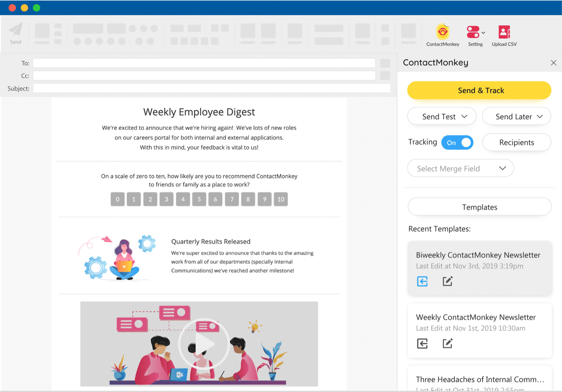Open the Select Merge Field dropdown
Image resolution: width=562 pixels, height=392 pixels.
tap(460, 168)
